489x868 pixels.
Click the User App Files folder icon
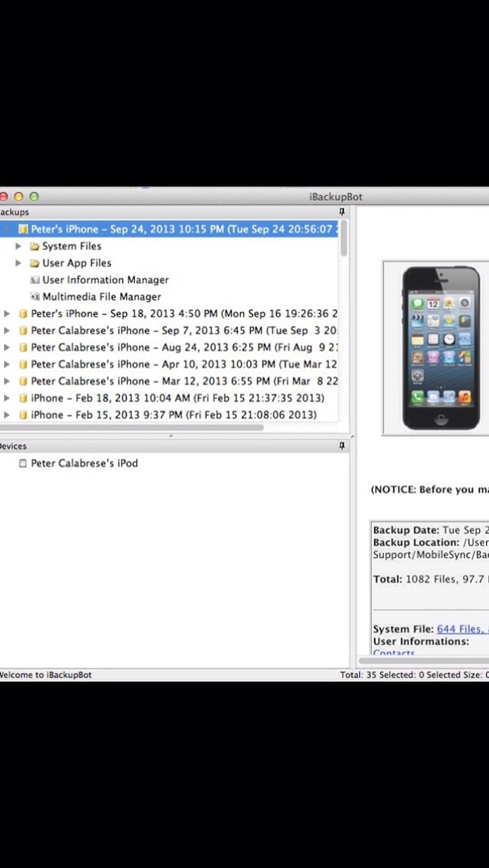pyautogui.click(x=34, y=263)
